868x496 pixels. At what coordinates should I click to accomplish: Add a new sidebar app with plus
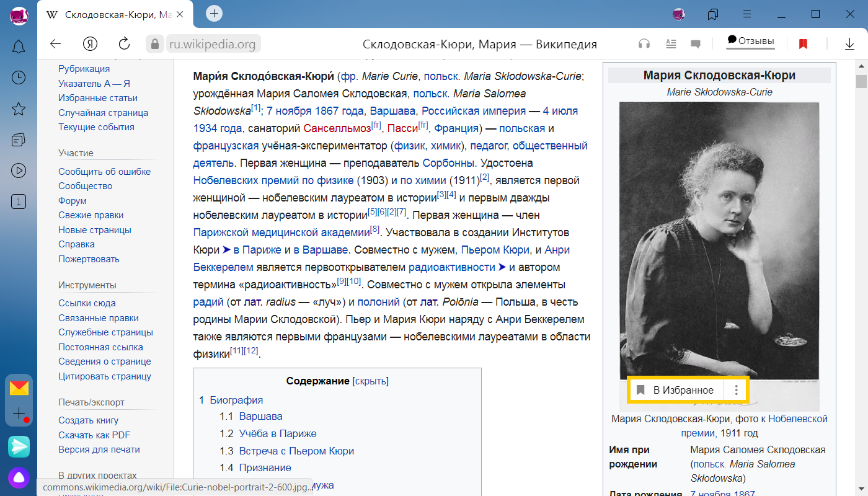pos(19,413)
